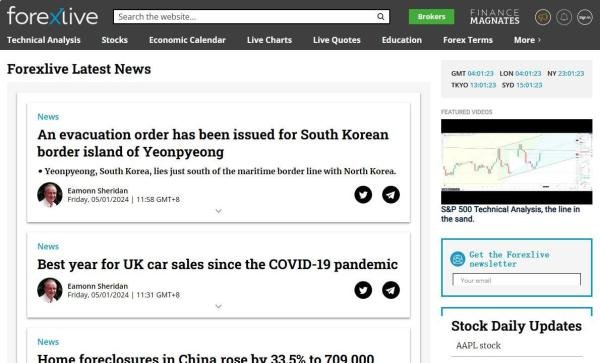
Task: Click the Your email newsletter field
Action: (x=517, y=280)
